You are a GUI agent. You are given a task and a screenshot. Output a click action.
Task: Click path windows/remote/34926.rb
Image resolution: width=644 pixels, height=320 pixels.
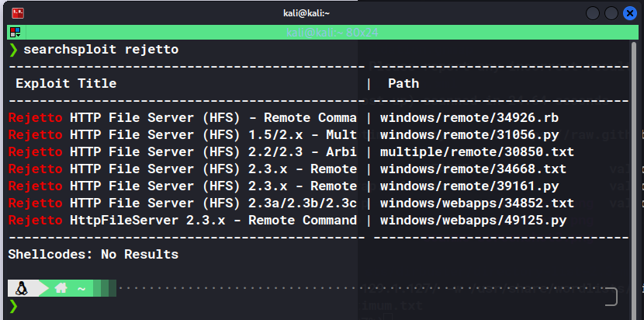(x=469, y=118)
